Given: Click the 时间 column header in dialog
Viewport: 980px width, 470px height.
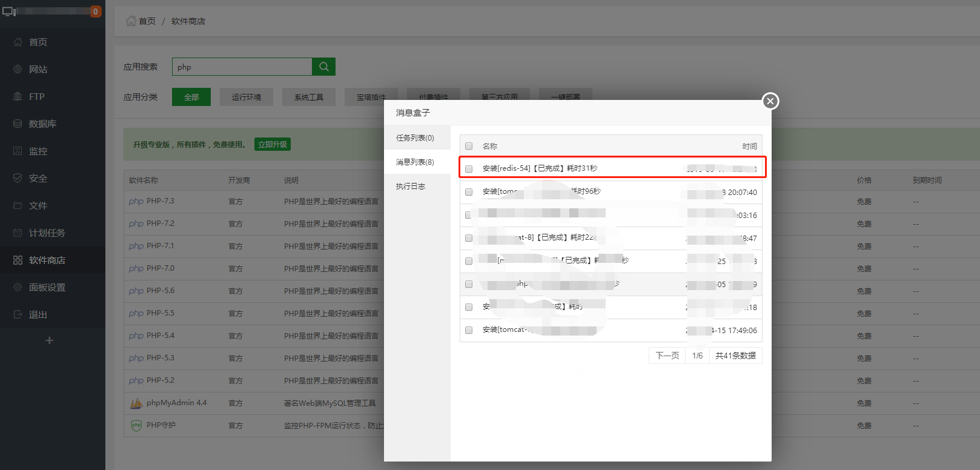Looking at the screenshot, I should (x=750, y=146).
